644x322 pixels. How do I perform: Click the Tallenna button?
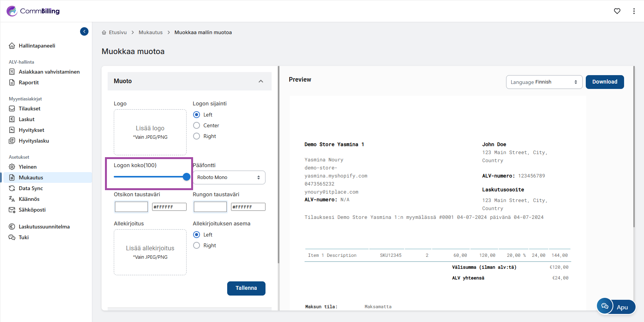click(x=246, y=288)
